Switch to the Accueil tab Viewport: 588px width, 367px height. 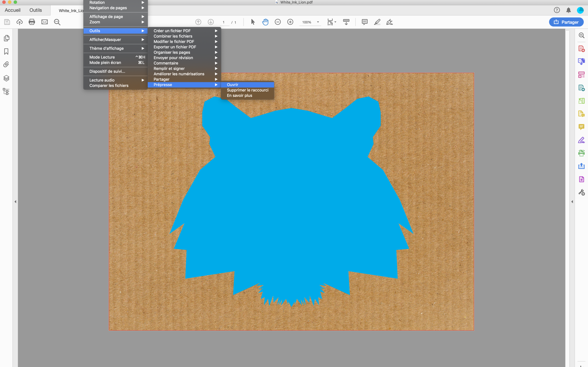[x=13, y=10]
